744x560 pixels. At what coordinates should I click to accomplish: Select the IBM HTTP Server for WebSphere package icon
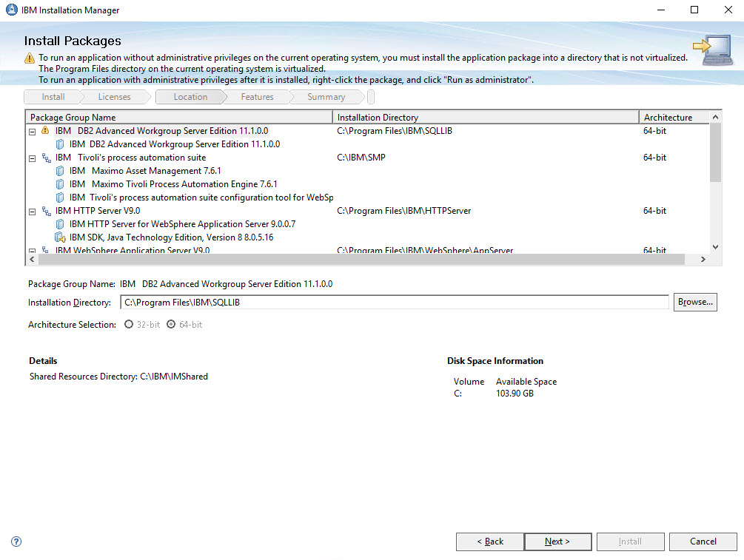point(59,224)
